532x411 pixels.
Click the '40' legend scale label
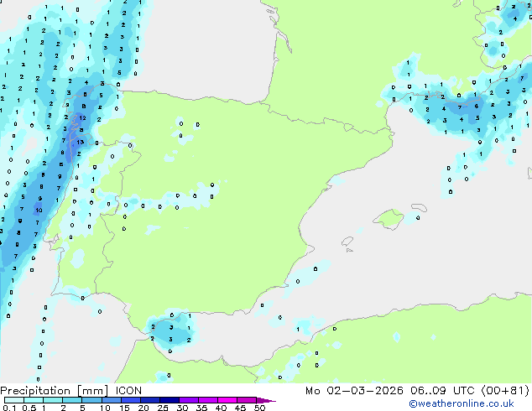pyautogui.click(x=222, y=408)
